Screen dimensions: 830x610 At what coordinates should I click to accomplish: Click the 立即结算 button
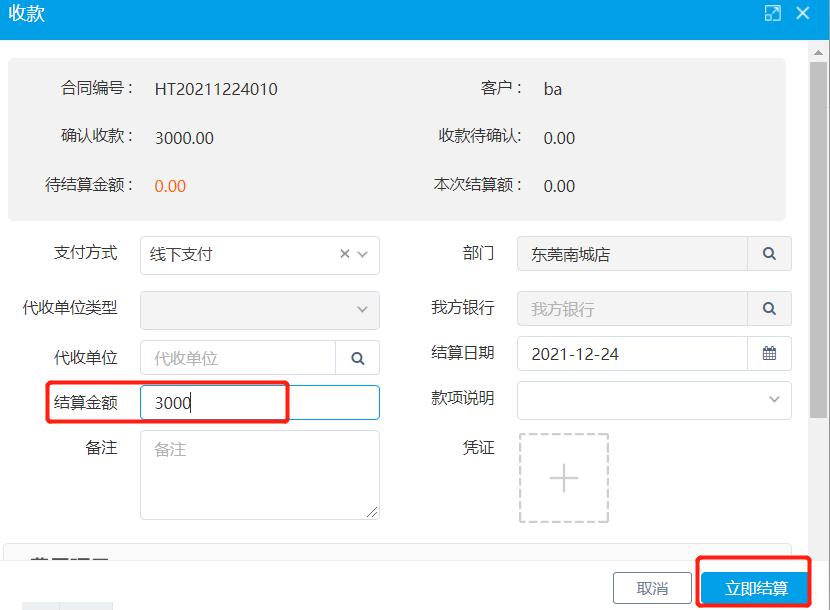pos(756,588)
